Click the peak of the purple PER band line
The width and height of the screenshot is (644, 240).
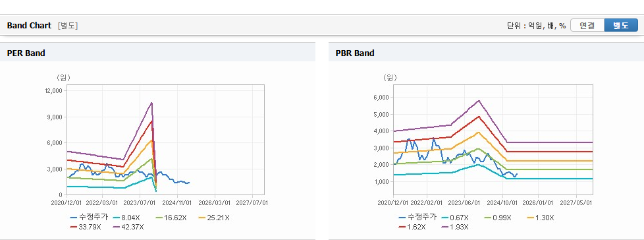tap(151, 102)
